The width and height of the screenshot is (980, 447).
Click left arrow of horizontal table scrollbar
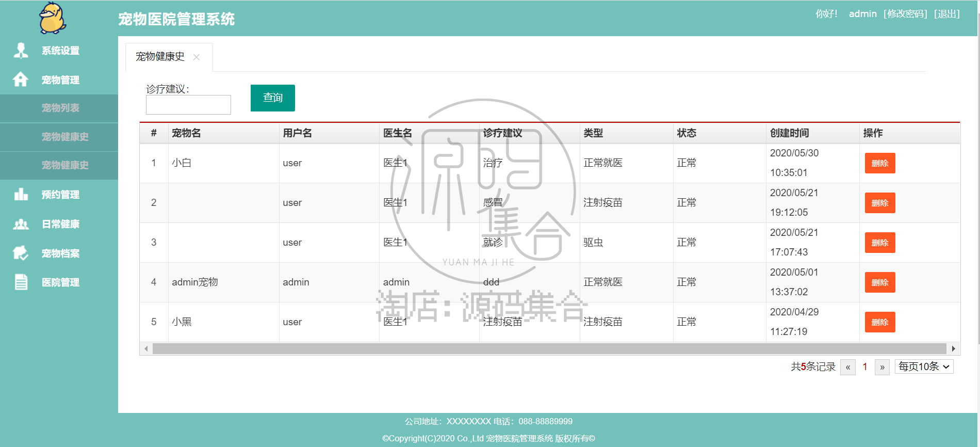(x=146, y=349)
